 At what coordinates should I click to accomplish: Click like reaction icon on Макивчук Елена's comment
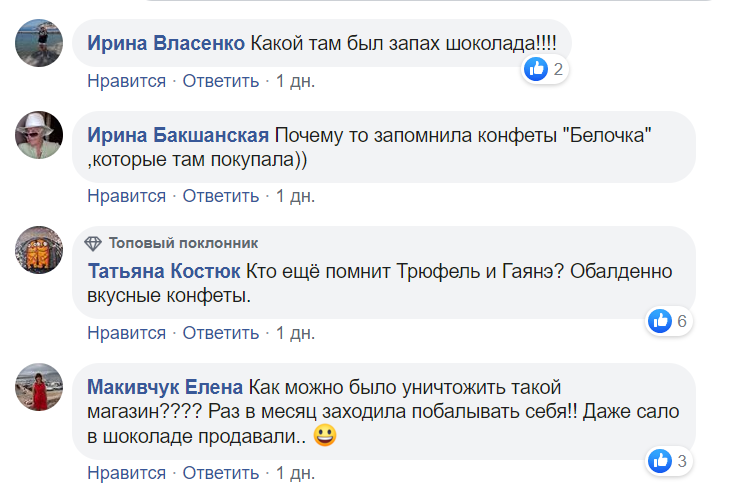click(x=660, y=461)
